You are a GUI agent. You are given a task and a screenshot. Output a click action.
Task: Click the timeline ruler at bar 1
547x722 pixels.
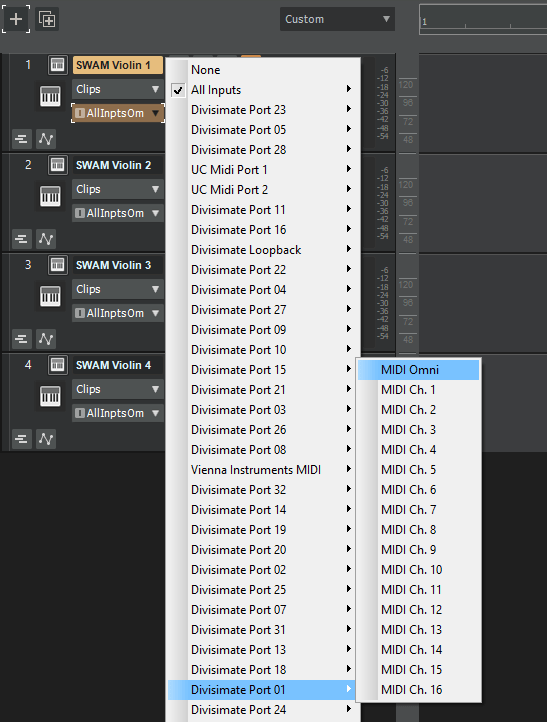point(425,22)
